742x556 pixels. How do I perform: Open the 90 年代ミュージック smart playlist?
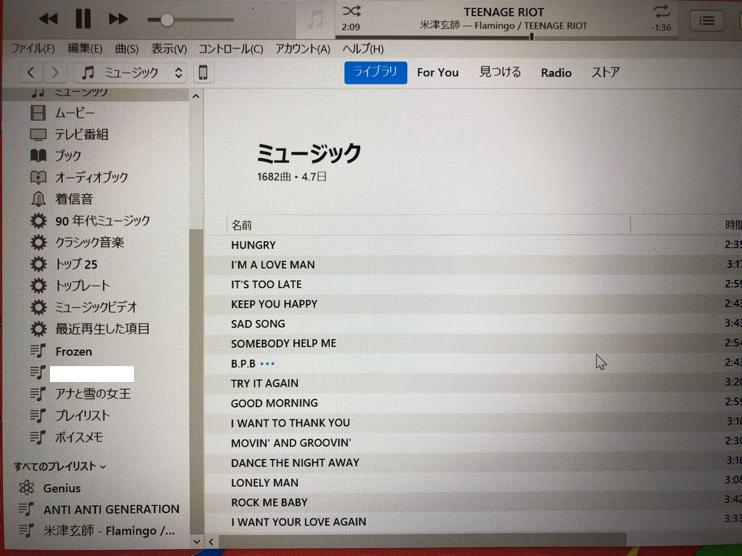(x=103, y=221)
